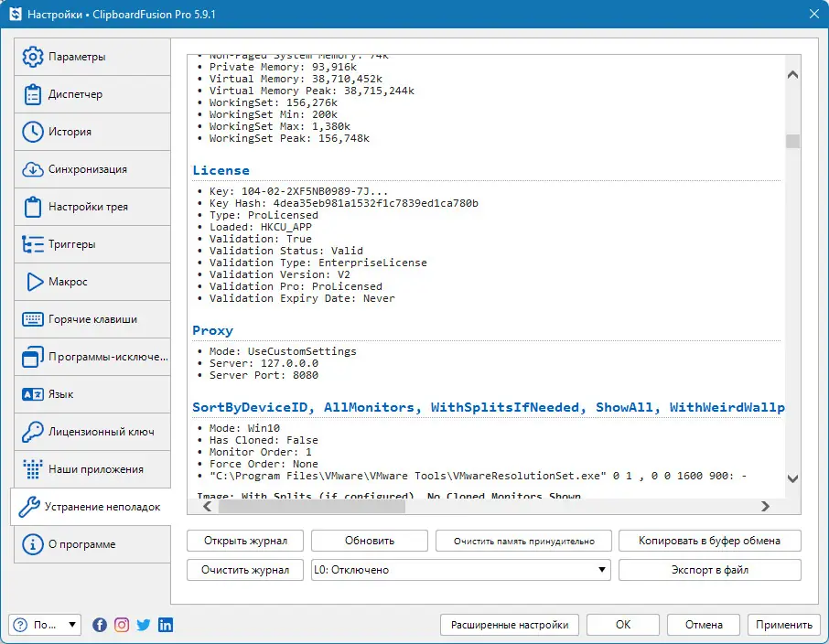The image size is (829, 644).
Task: Click the help question mark icon
Action: click(20, 625)
